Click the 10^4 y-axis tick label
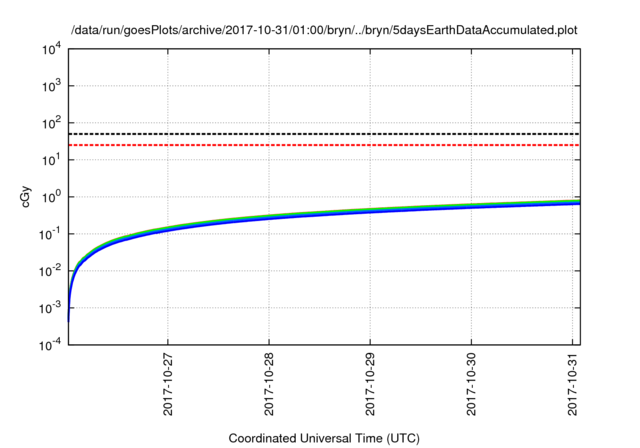The height and width of the screenshot is (448, 640). coord(51,49)
